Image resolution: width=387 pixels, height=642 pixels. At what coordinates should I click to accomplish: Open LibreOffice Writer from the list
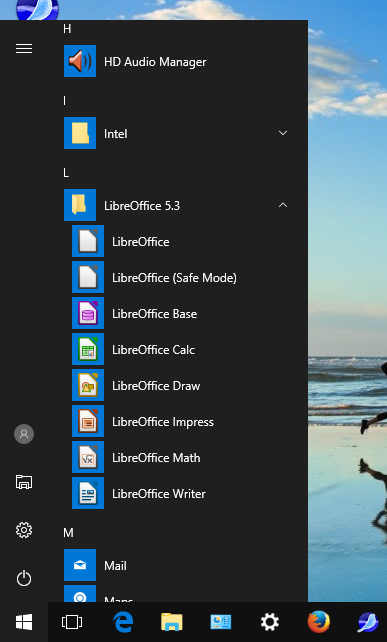click(180, 493)
